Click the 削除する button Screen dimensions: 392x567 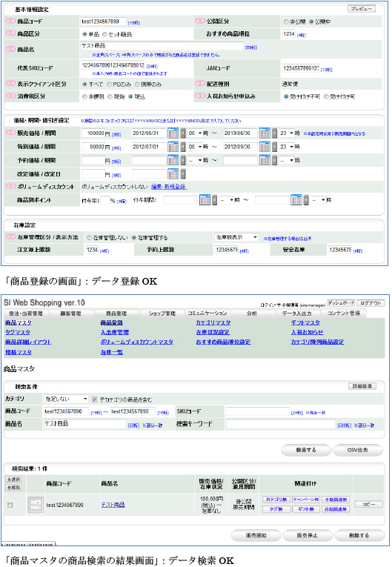click(x=359, y=535)
